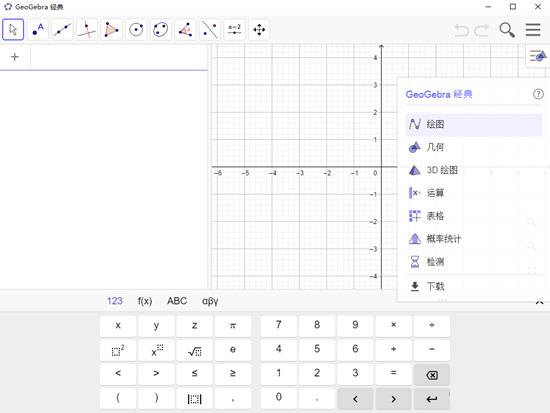Tap the number 5 key
The height and width of the screenshot is (413, 550).
pos(317,350)
